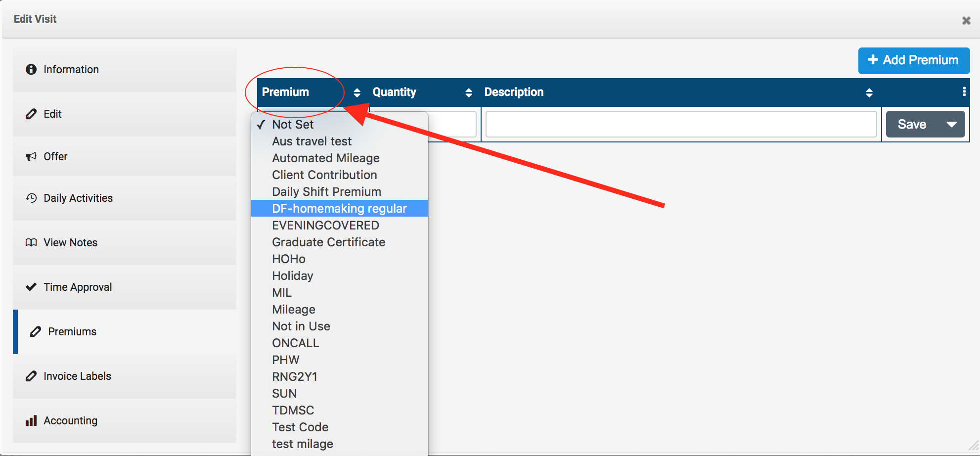Click the checkmark icon for Time Approval

31,287
